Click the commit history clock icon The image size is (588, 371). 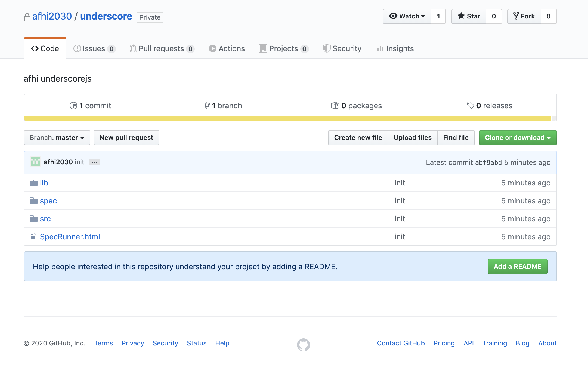point(73,106)
